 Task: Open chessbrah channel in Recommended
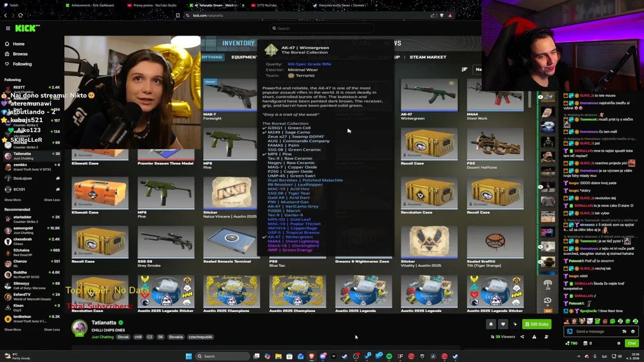click(x=32, y=241)
